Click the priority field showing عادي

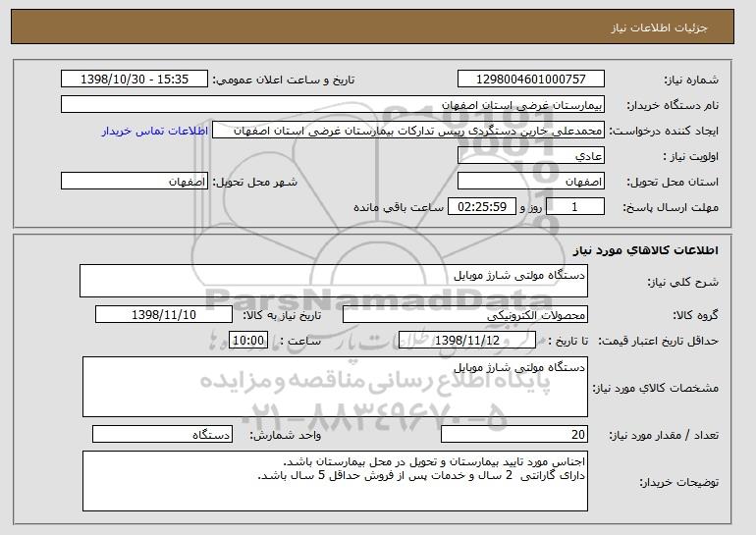point(531,156)
